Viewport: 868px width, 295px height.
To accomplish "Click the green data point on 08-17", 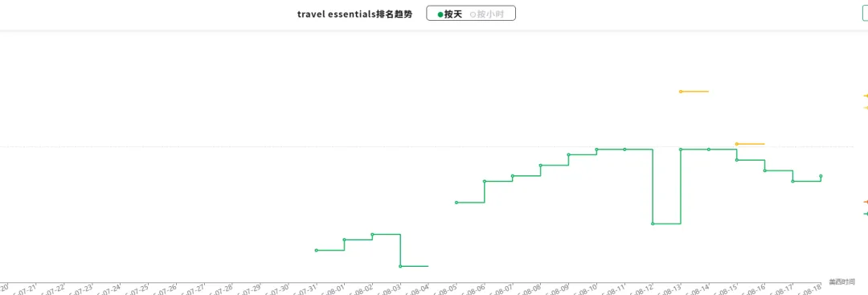I will click(792, 181).
